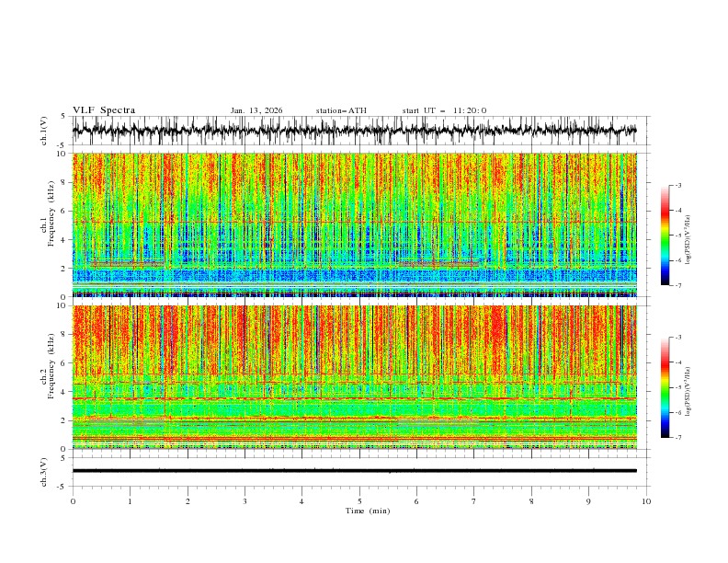728x563 pixels.
Task: Click the time axis tick label '7'
Action: pos(474,501)
